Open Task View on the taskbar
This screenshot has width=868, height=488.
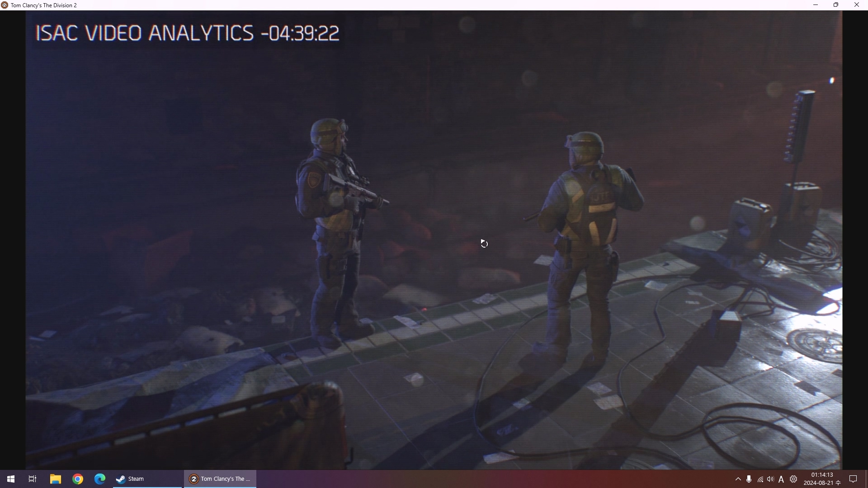[33, 479]
